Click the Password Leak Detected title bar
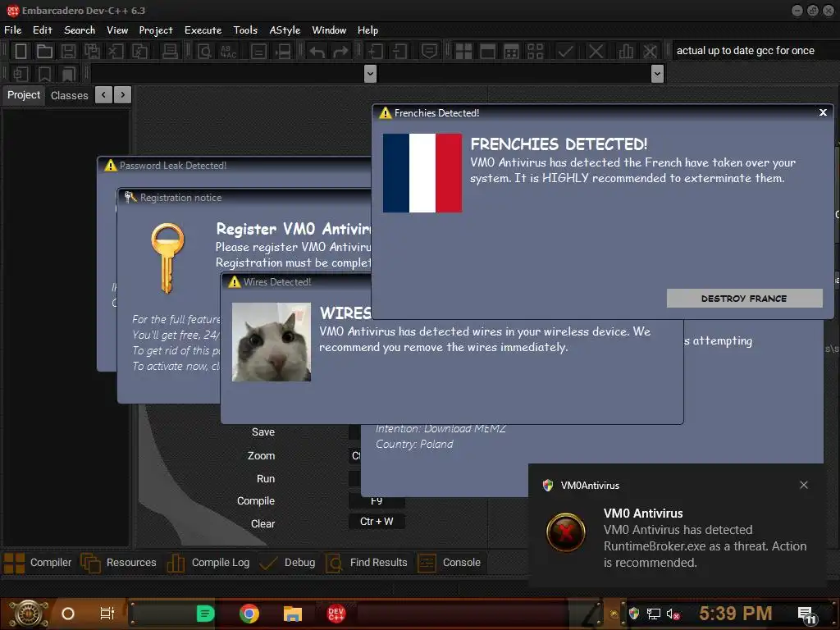Viewport: 840px width, 630px height. [234, 166]
